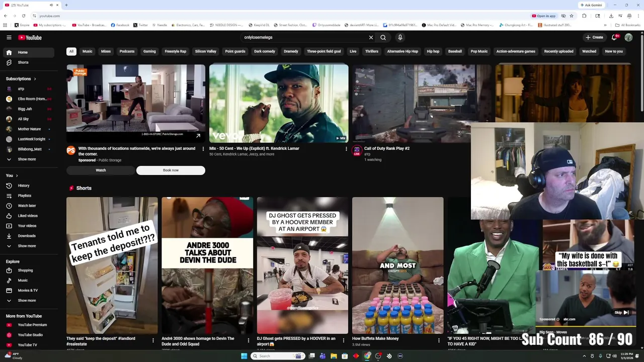Click 'Book now' on the ad
Viewport: 644px width, 362px height.
[171, 170]
